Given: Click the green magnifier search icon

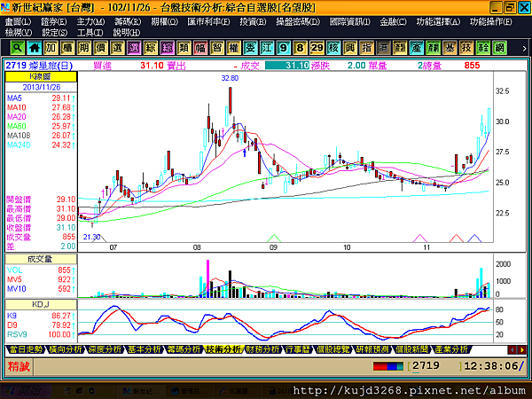Looking at the screenshot, I should click(x=18, y=48).
